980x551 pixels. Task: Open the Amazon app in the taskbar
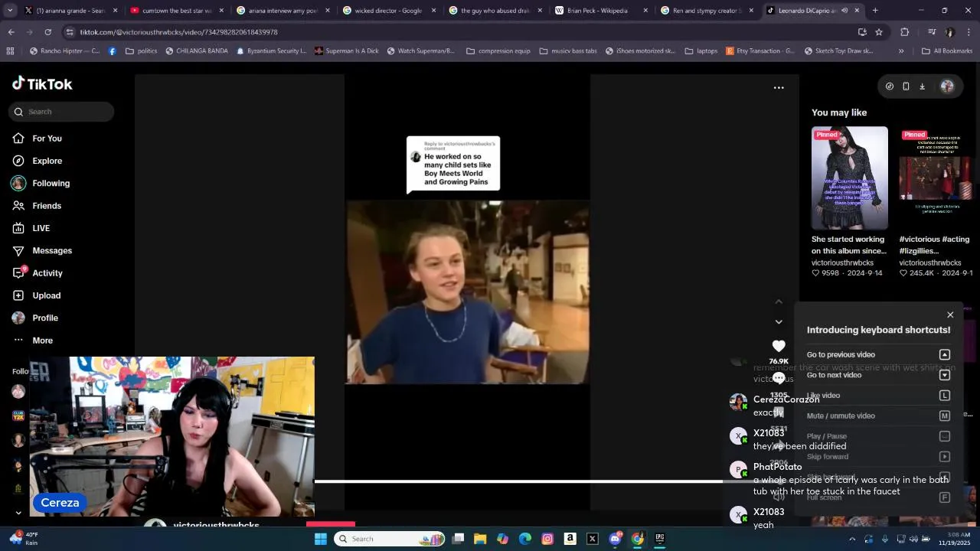(570, 539)
